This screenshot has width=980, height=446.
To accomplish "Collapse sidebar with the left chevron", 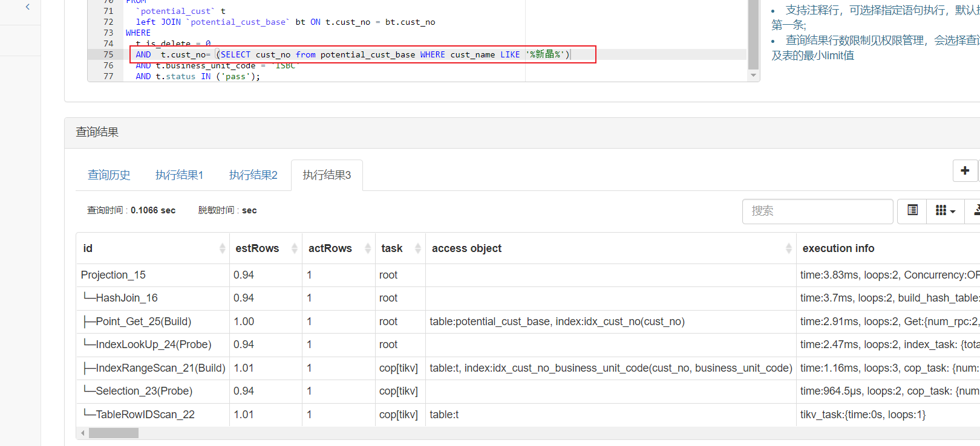I will (28, 7).
